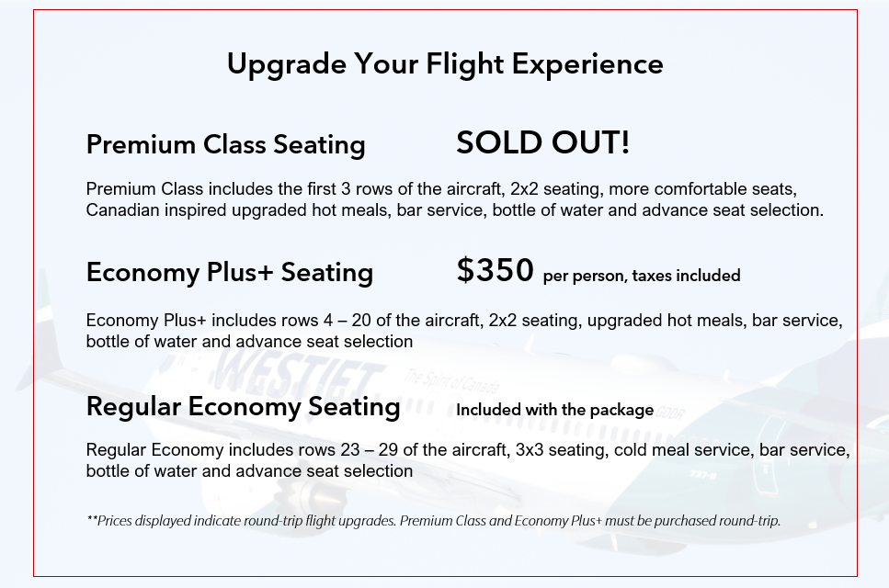
Task: Click the round-trip flight upgrades footnote
Action: [433, 521]
